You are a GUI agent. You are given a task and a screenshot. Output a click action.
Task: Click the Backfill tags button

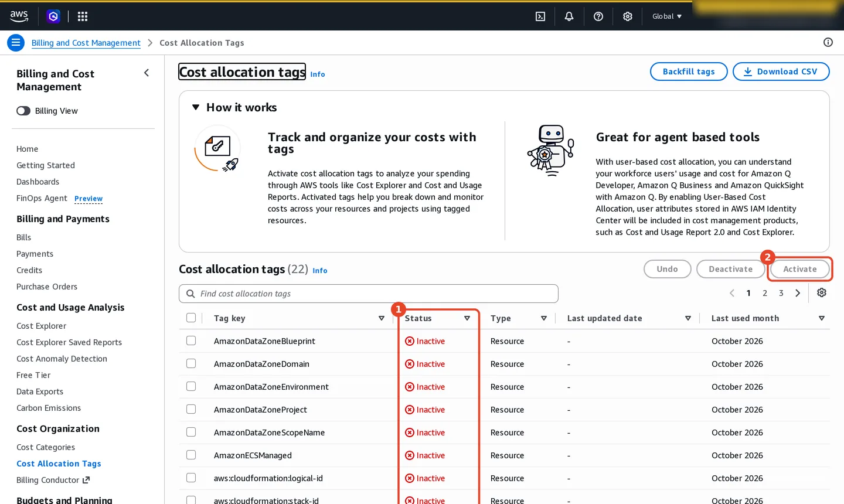[689, 71]
